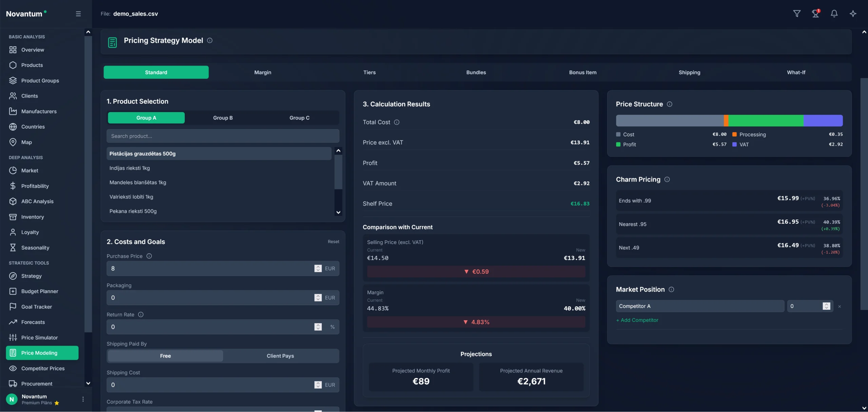
Task: Show info tooltip beside Pricing Strategy Model
Action: (x=210, y=40)
